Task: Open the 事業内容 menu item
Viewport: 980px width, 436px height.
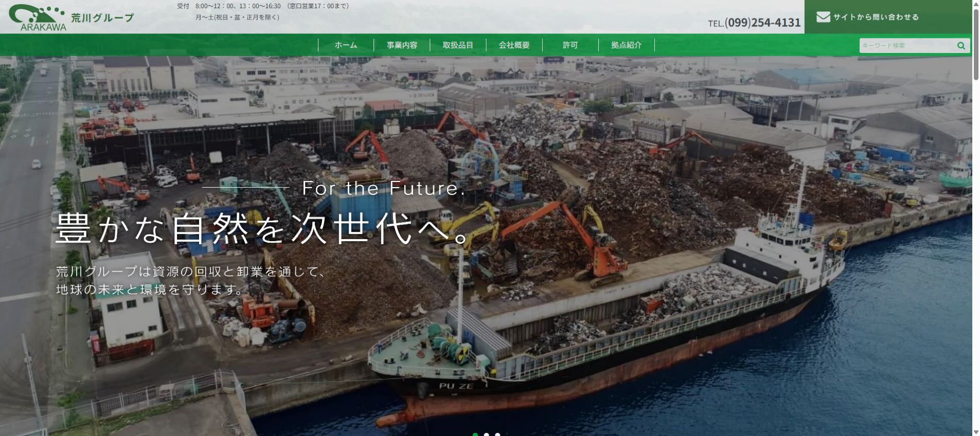Action: click(x=402, y=45)
